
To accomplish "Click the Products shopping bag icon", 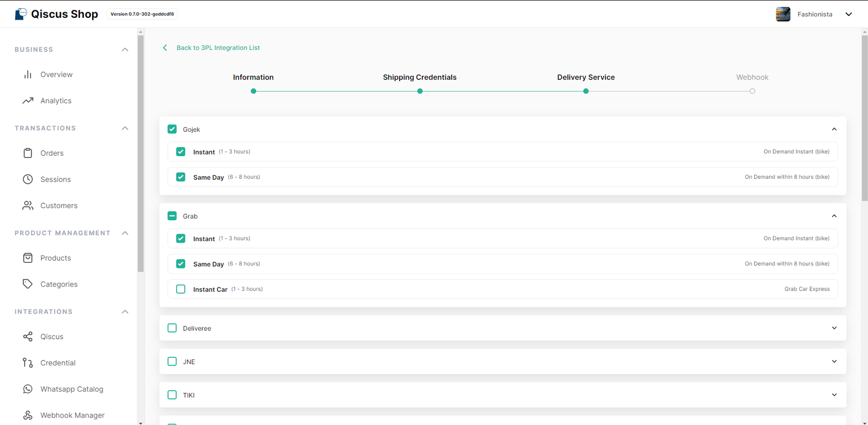I will click(x=28, y=258).
